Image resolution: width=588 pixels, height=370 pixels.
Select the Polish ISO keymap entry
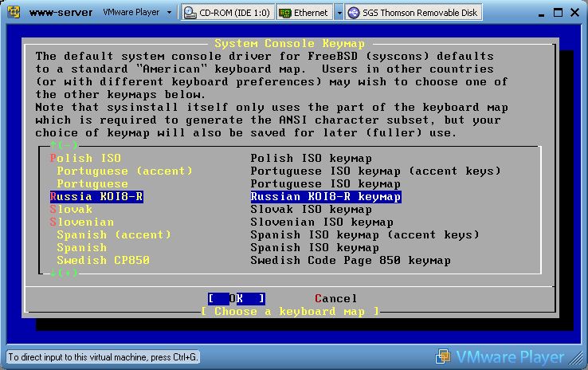coord(85,159)
